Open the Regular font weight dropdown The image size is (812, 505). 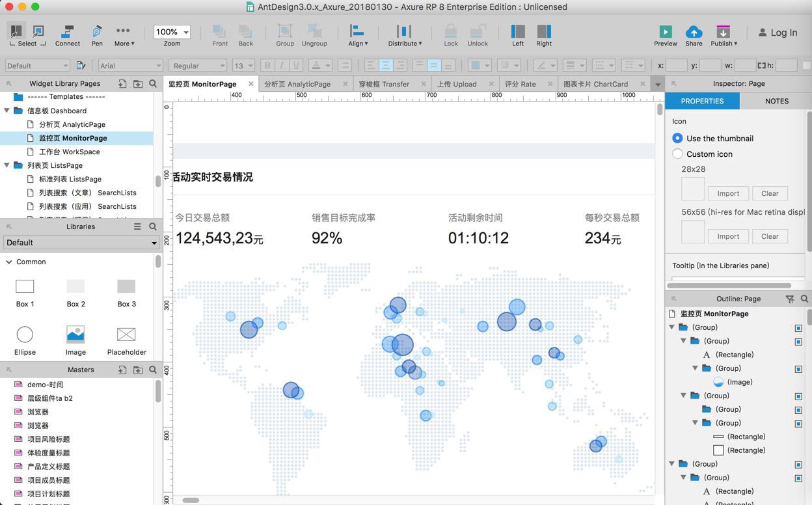point(198,65)
